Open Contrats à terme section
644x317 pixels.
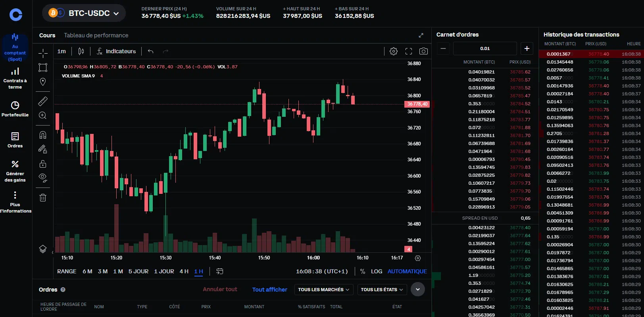(15, 78)
